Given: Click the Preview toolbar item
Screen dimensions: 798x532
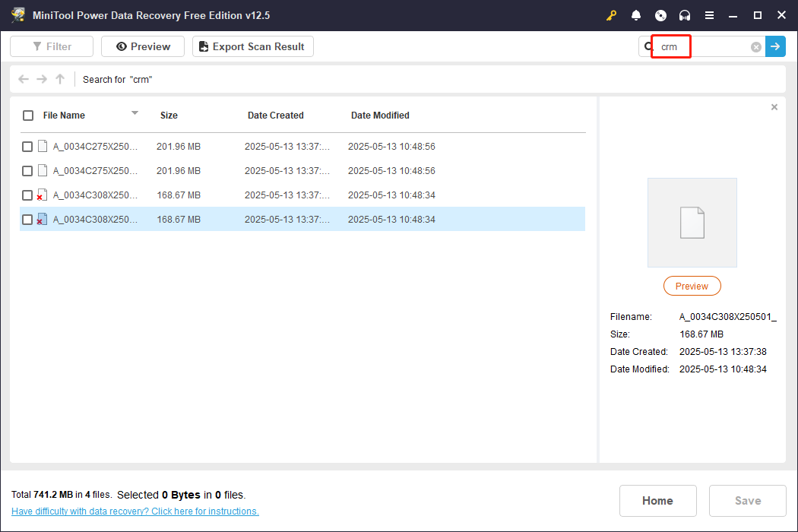Looking at the screenshot, I should pyautogui.click(x=142, y=46).
